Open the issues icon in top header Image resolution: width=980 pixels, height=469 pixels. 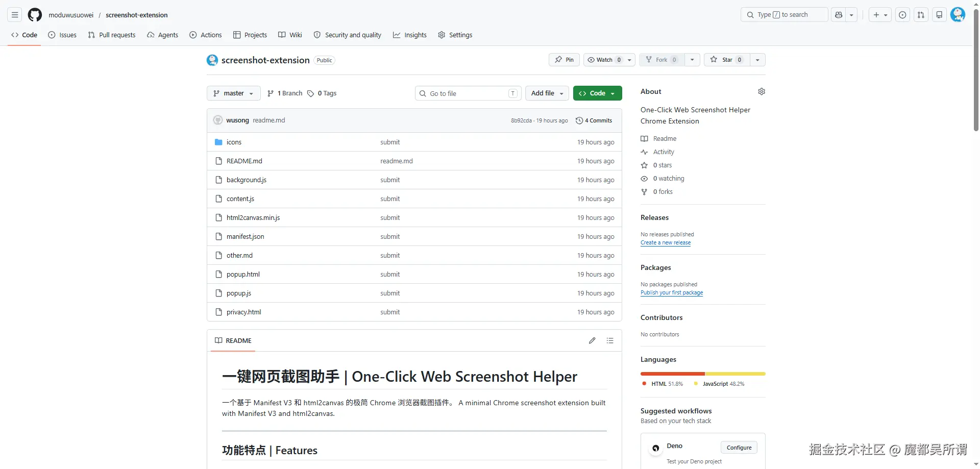click(x=902, y=15)
